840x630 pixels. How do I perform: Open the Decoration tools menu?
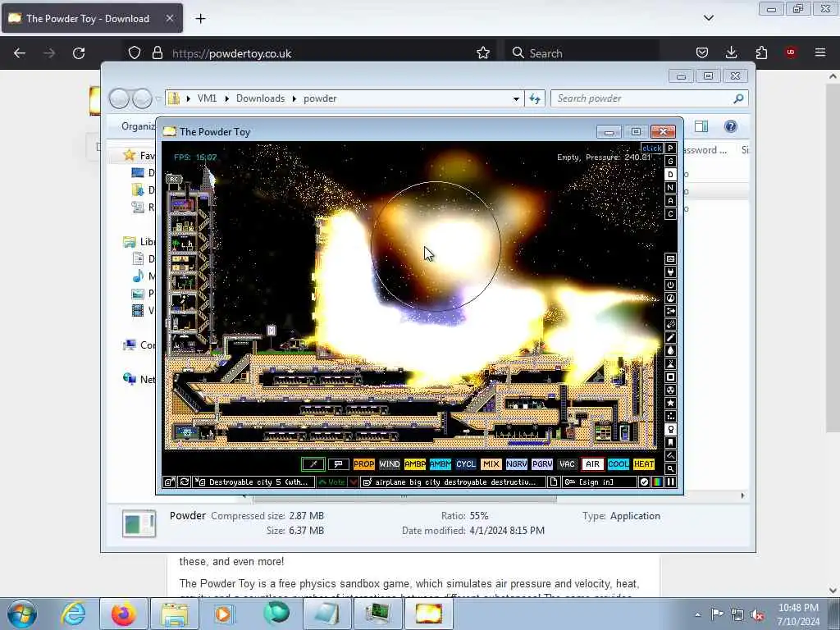670,456
